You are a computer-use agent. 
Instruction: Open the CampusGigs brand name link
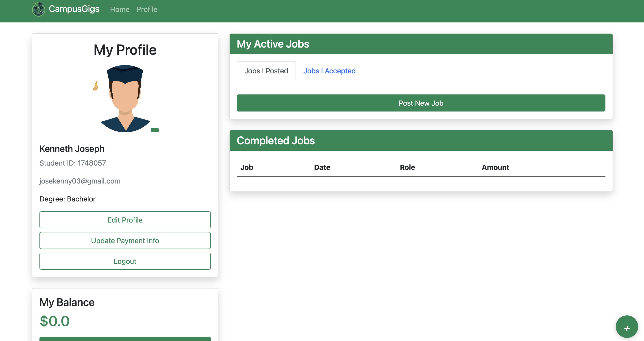74,9
